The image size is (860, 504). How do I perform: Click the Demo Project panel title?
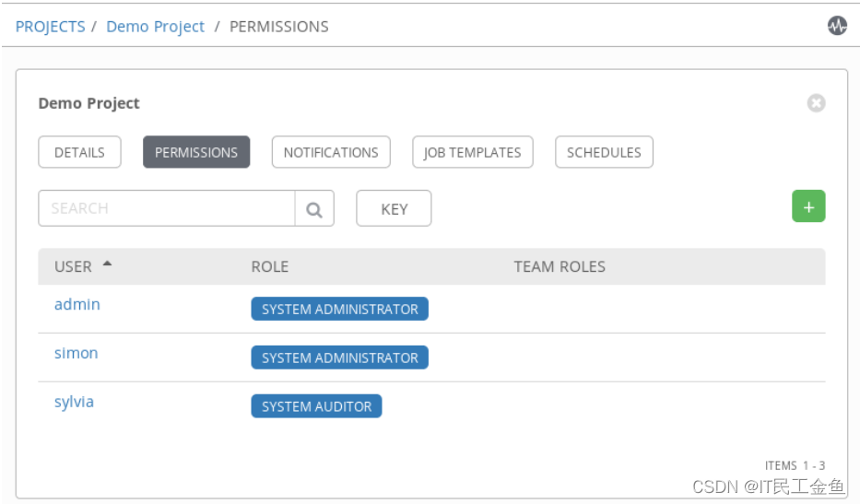click(88, 103)
